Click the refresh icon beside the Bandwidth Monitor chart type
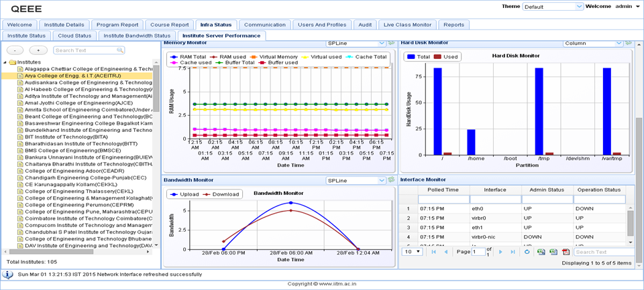This screenshot has height=290, width=644. (x=391, y=180)
